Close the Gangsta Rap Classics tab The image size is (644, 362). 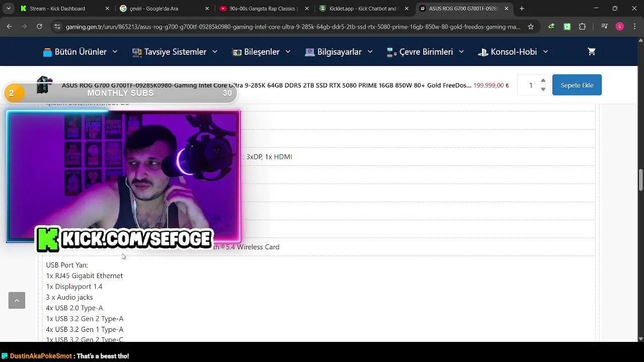pyautogui.click(x=307, y=9)
